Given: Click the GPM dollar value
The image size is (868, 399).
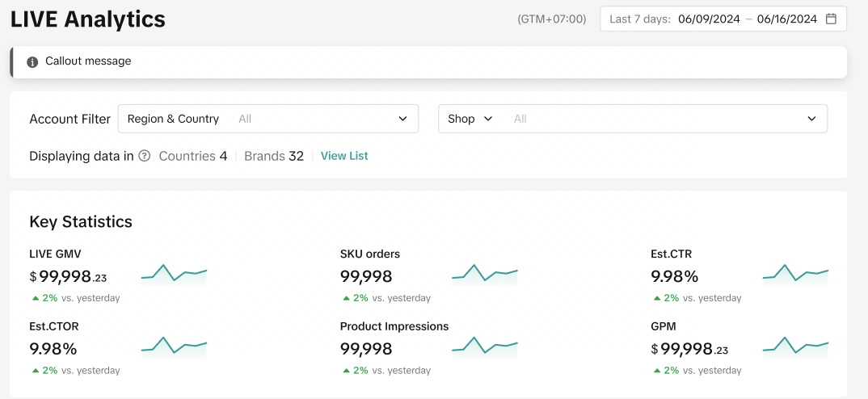Looking at the screenshot, I should (x=690, y=349).
